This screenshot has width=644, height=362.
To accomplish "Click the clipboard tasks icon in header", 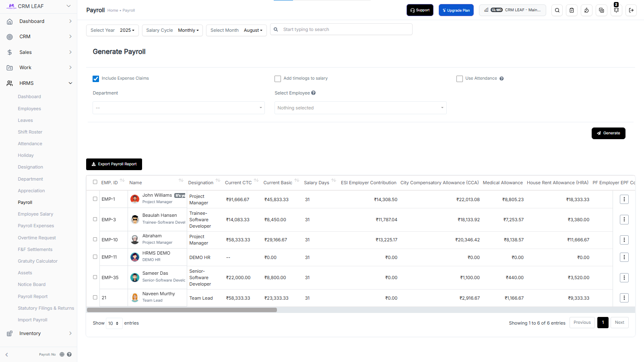I will [x=572, y=10].
